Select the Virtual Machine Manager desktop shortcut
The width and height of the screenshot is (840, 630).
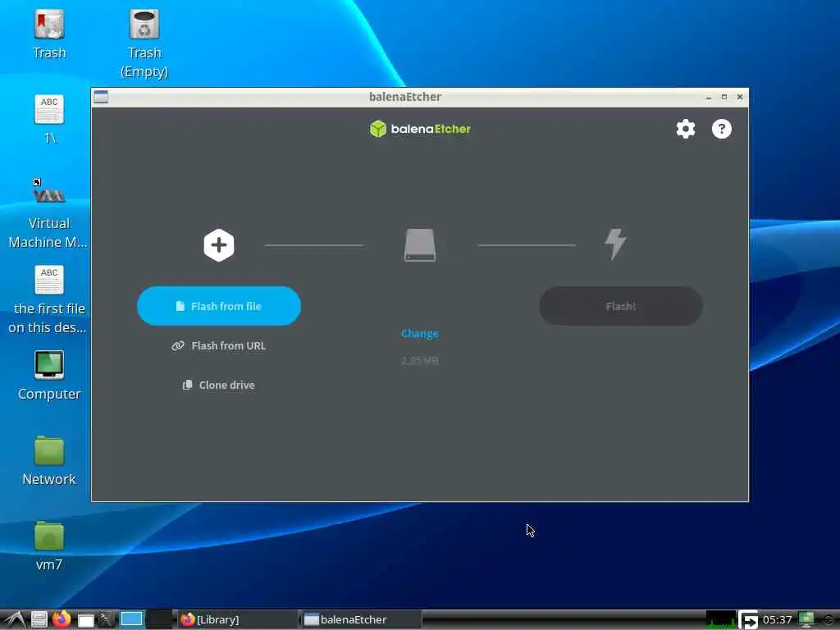click(x=48, y=214)
